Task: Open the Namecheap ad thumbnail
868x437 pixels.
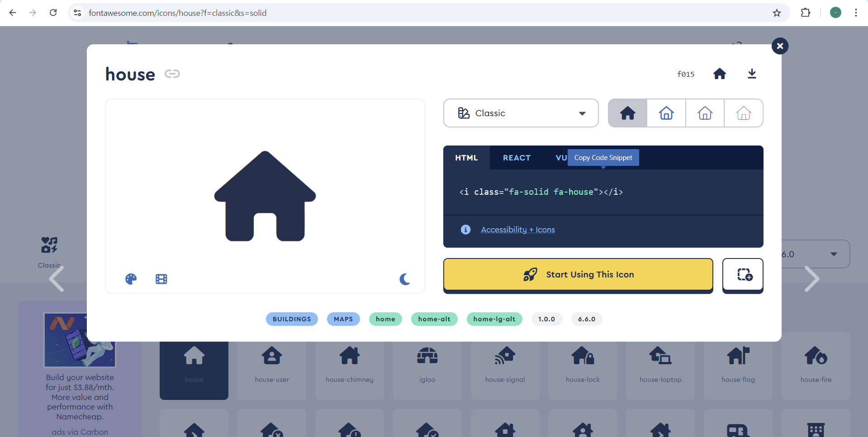Action: coord(80,340)
